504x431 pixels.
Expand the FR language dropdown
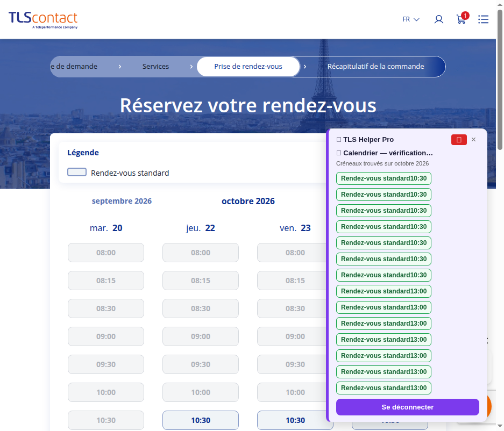(411, 19)
